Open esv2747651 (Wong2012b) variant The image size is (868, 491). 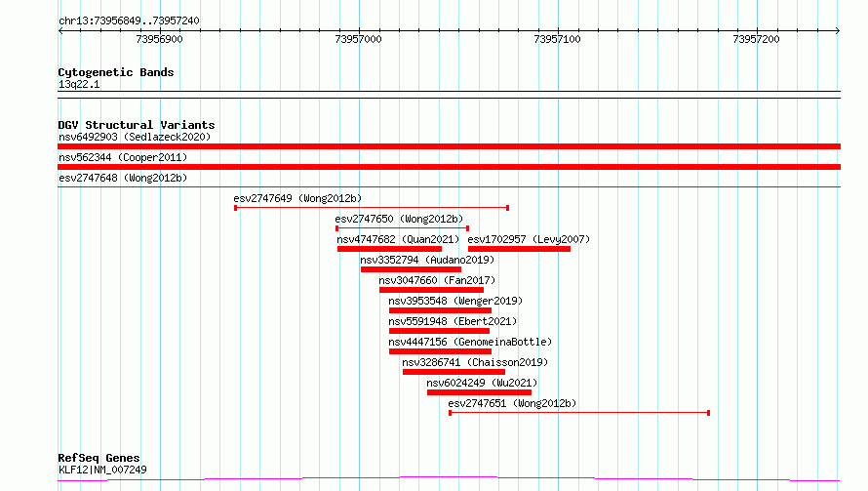(512, 403)
